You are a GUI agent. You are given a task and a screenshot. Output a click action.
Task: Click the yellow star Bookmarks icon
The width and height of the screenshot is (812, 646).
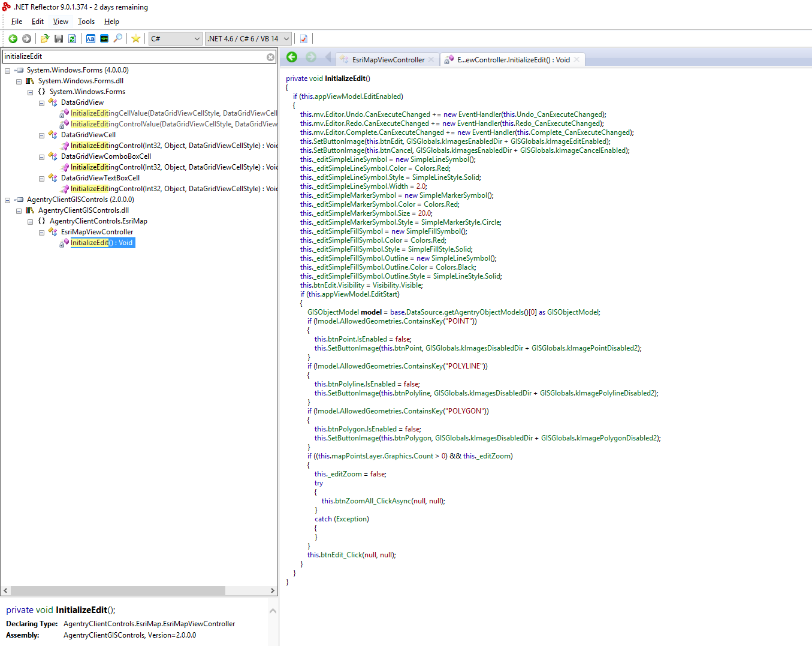click(136, 39)
